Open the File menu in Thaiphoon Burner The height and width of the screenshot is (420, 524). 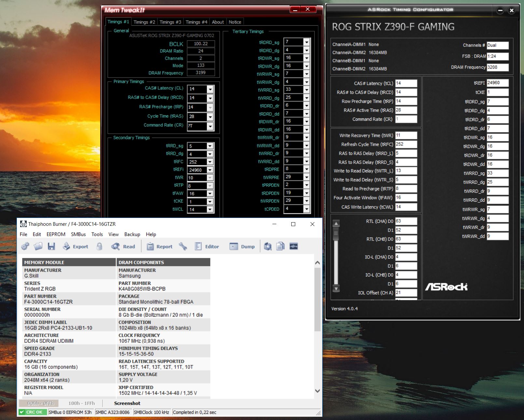(23, 234)
